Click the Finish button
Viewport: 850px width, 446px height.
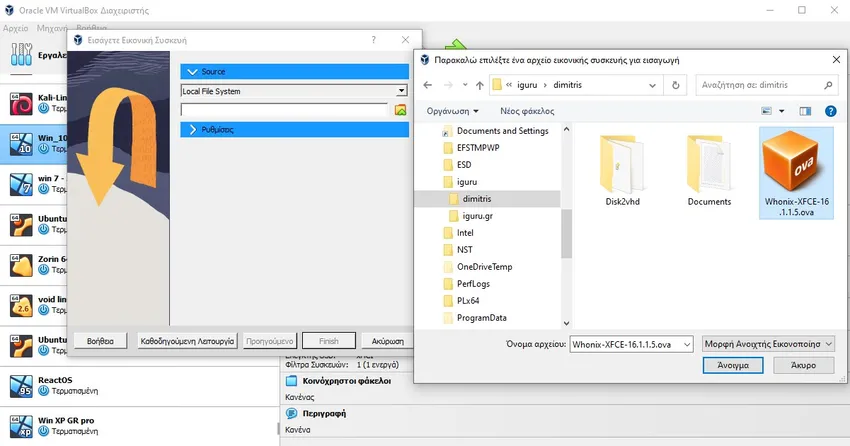(329, 341)
